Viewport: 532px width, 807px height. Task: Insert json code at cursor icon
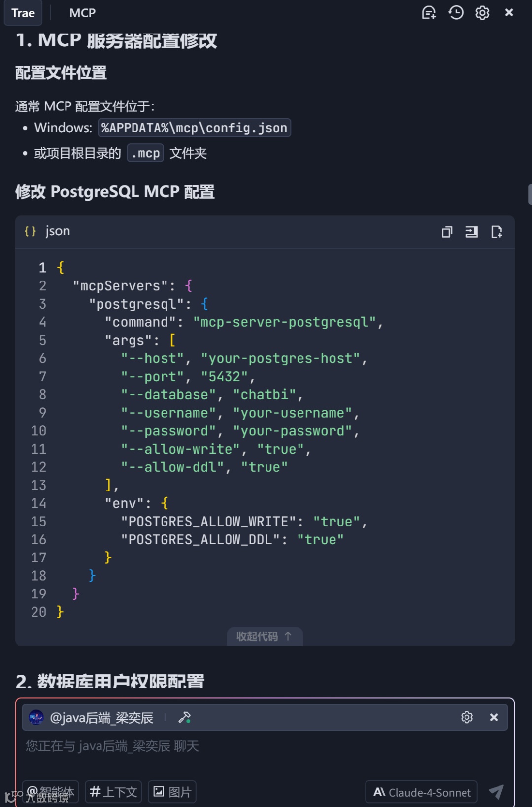(471, 232)
